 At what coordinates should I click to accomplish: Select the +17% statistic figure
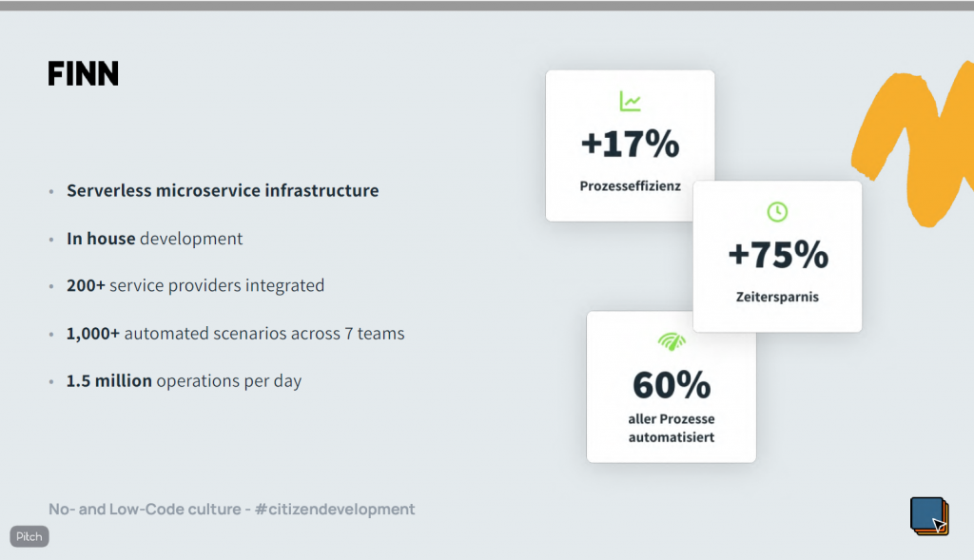630,145
